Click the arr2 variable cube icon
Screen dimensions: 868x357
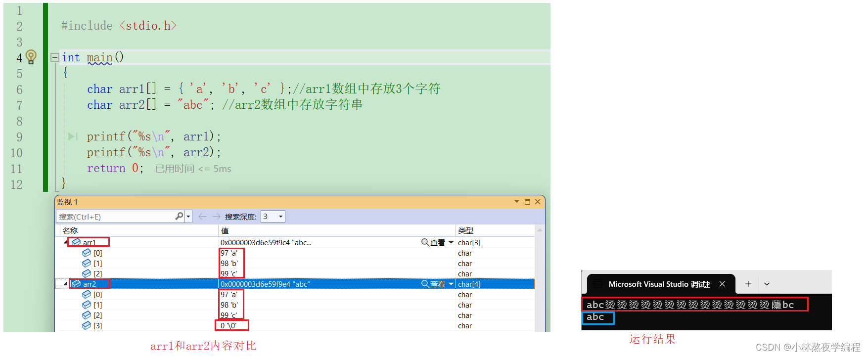coord(76,284)
